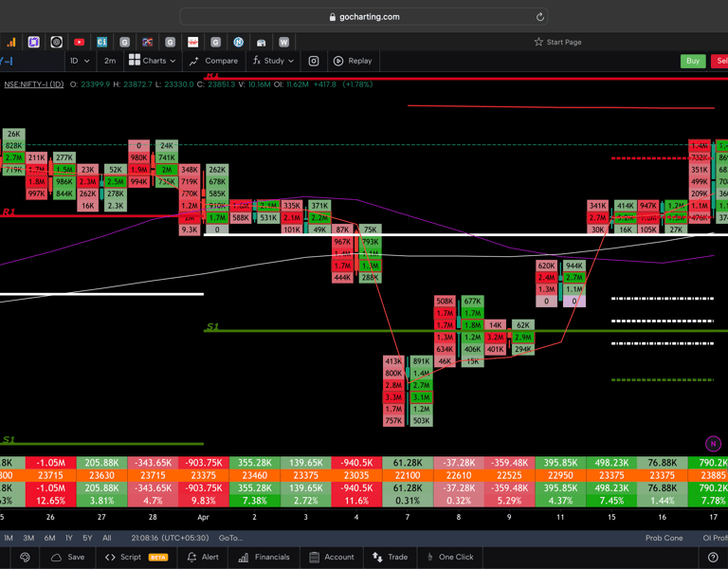This screenshot has width=728, height=569.
Task: Click the Trade up-down arrows icon
Action: [x=377, y=557]
